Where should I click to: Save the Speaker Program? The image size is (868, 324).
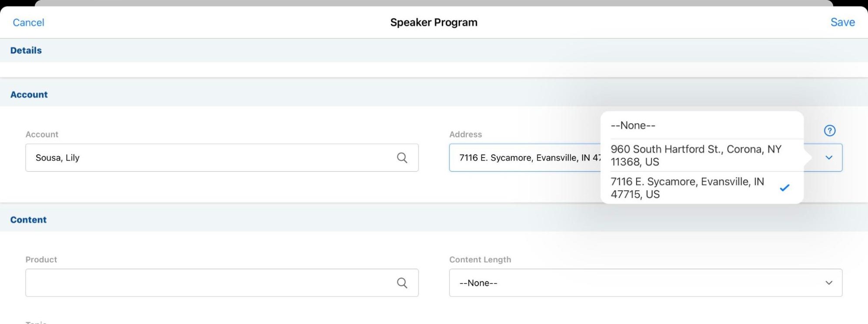[x=842, y=23]
